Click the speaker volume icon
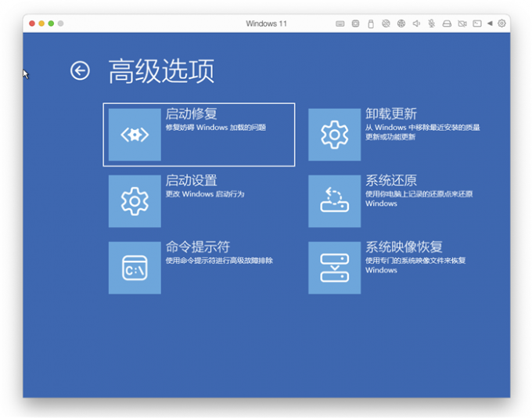 point(416,23)
